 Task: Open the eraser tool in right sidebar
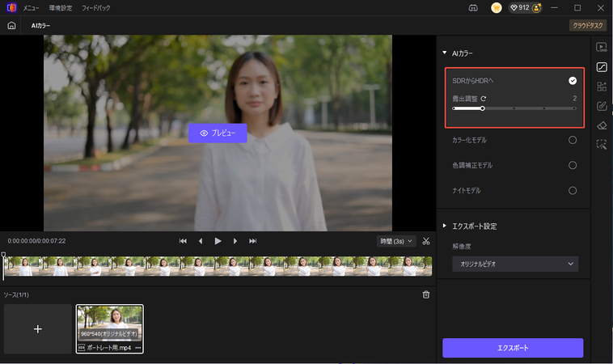(601, 125)
